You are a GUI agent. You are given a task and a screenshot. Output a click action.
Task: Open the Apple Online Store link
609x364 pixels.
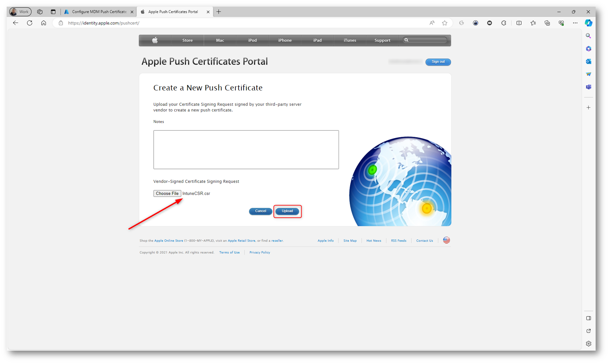(169, 241)
